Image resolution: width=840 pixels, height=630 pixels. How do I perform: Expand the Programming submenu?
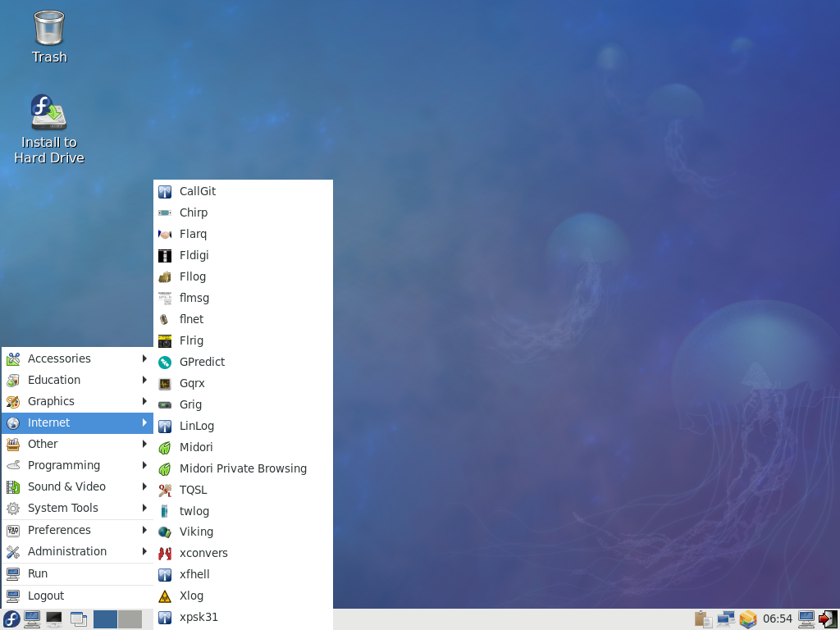[78, 466]
